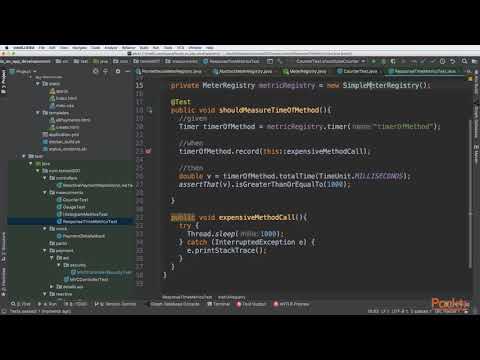Toggle the Project tool window side tab
480x360 pixels.
[x=4, y=82]
